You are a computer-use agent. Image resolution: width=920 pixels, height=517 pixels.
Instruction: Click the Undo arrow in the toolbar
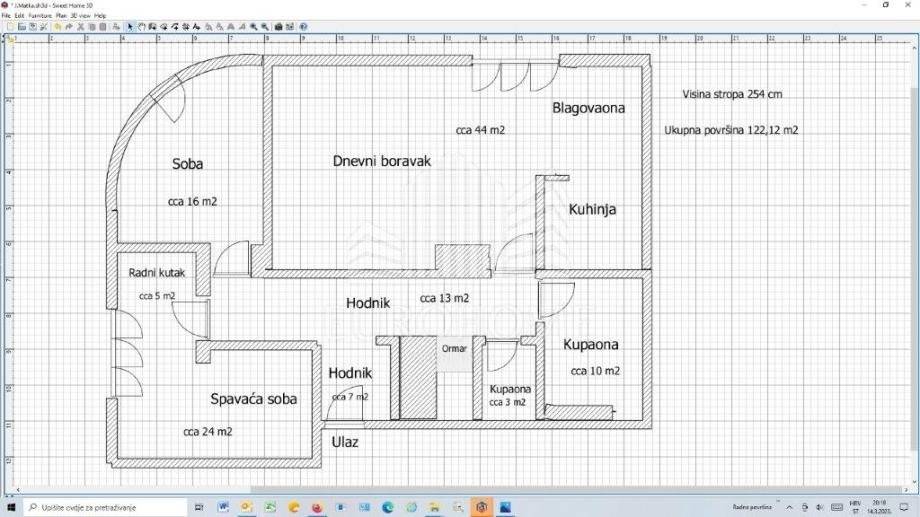click(57, 26)
